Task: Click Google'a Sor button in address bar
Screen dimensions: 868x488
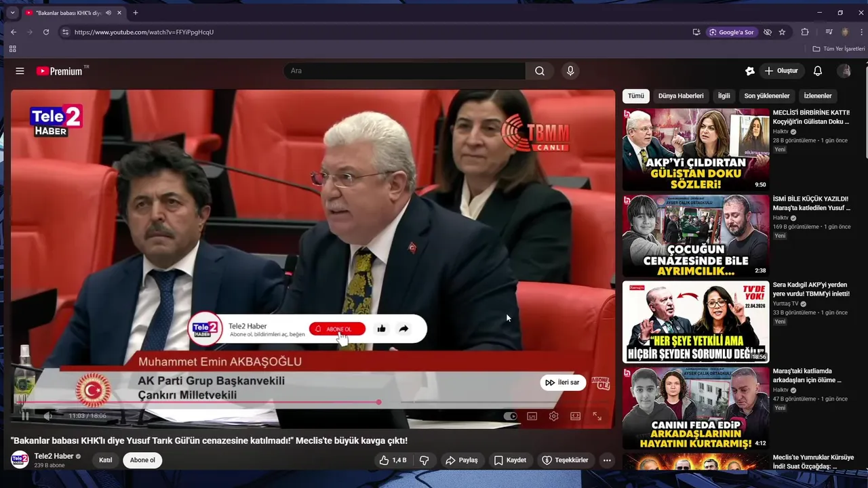Action: pos(731,32)
